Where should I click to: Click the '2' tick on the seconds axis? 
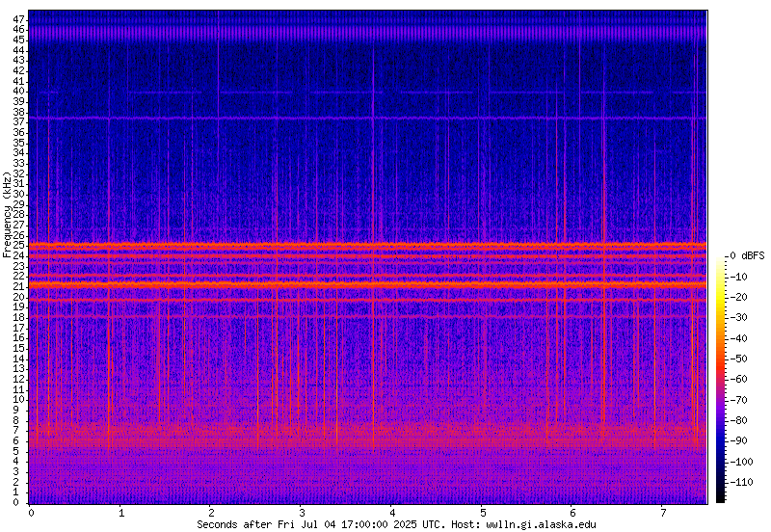coord(211,514)
